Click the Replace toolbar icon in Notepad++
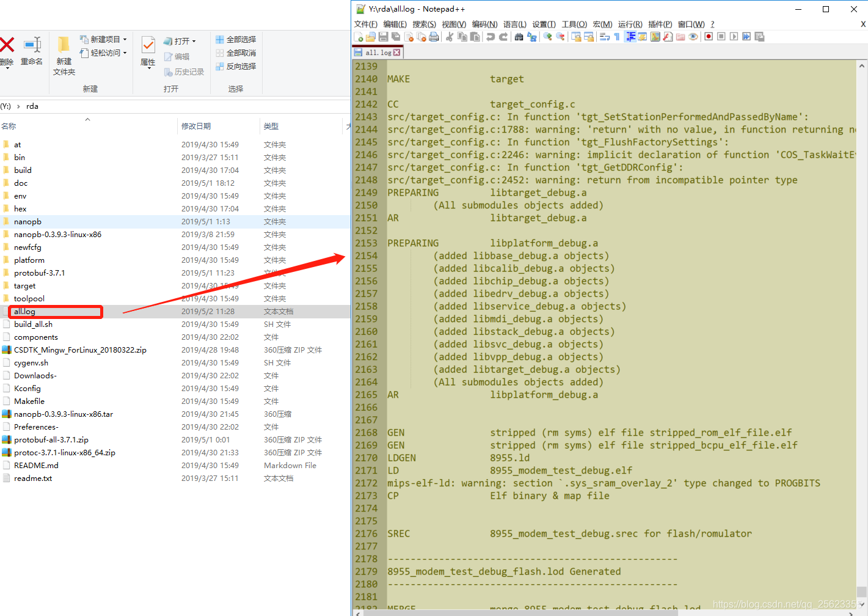Screen dimensions: 868x616 [531, 37]
